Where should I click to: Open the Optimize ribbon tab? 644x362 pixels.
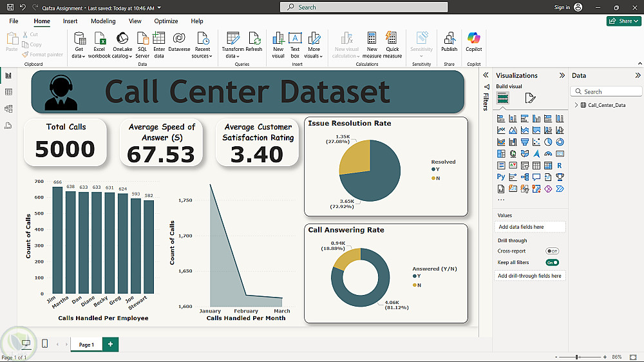pos(166,21)
